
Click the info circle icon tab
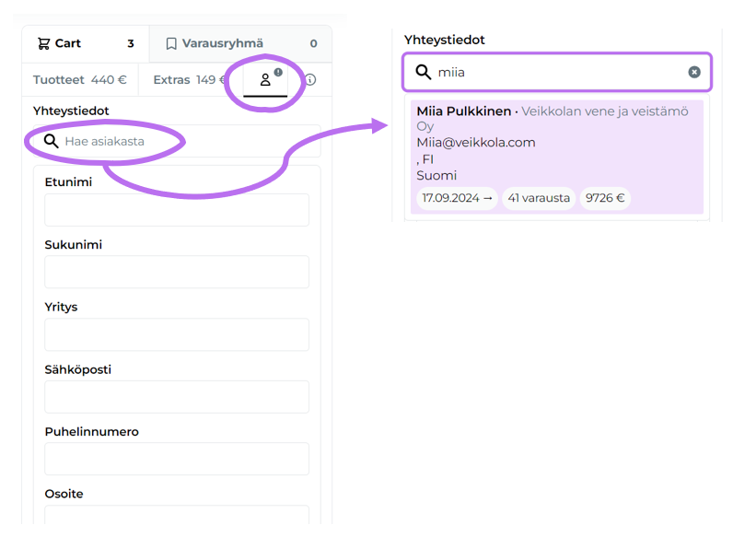click(310, 80)
